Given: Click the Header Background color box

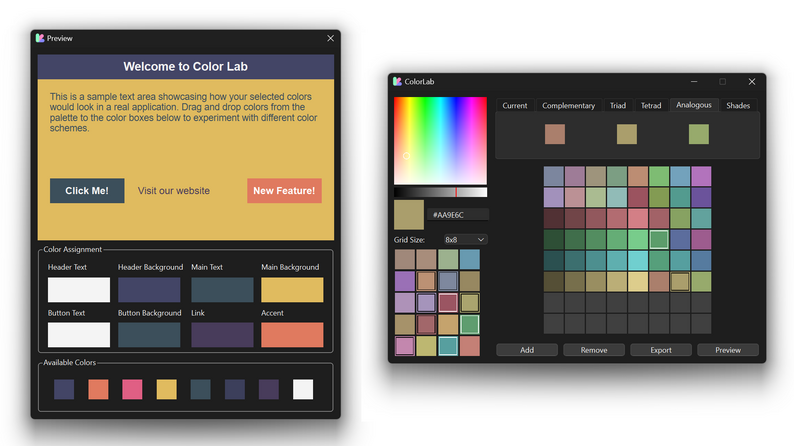Looking at the screenshot, I should tap(149, 290).
